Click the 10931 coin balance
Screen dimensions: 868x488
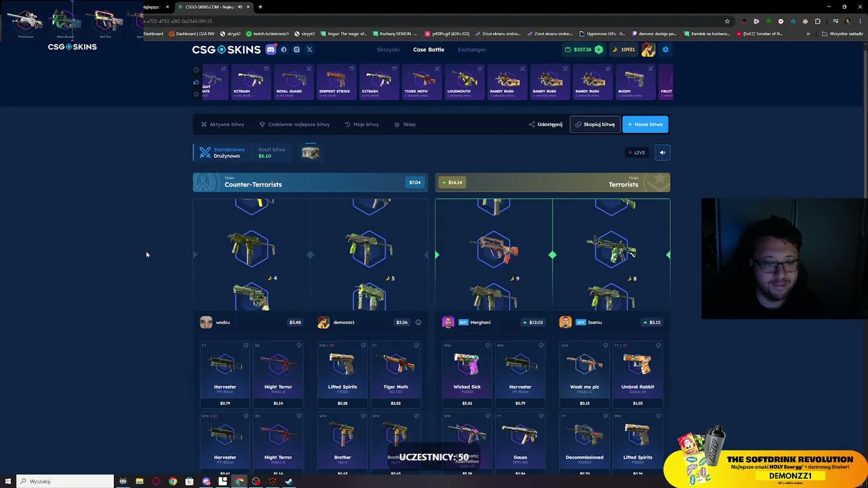[624, 49]
